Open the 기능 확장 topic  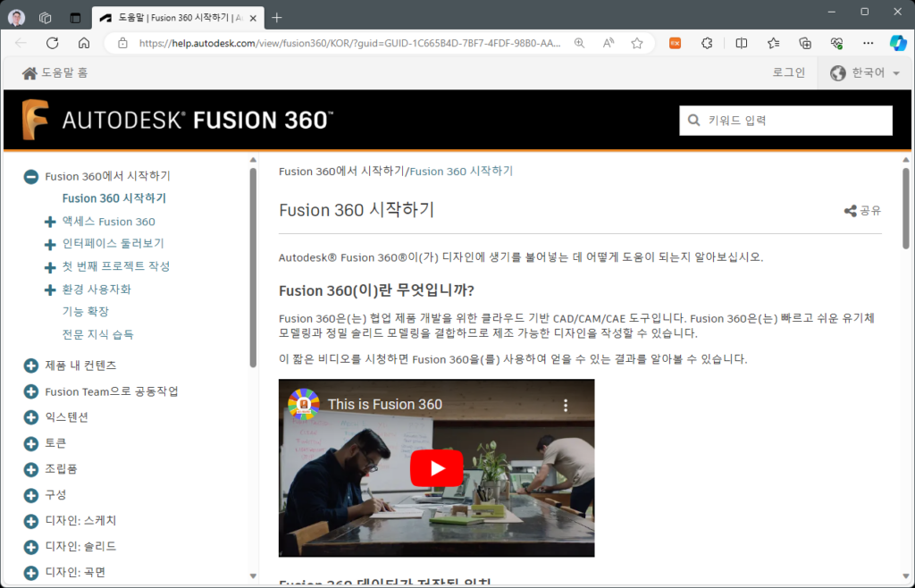pos(85,312)
